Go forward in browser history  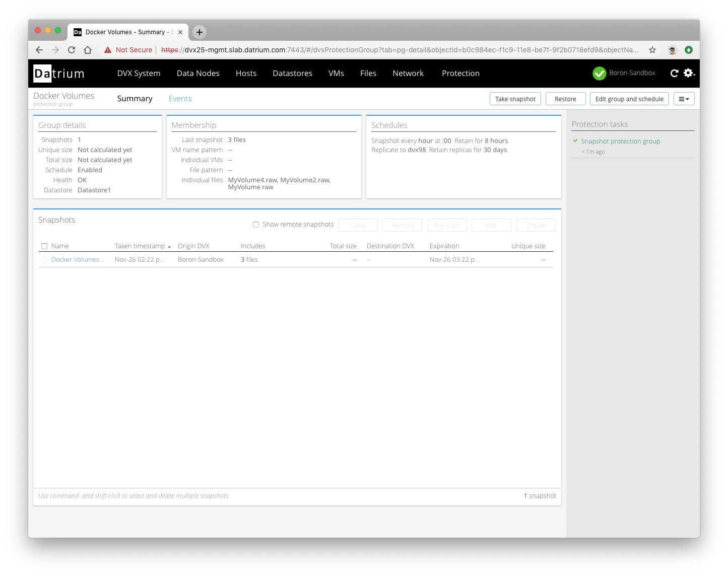pos(55,50)
